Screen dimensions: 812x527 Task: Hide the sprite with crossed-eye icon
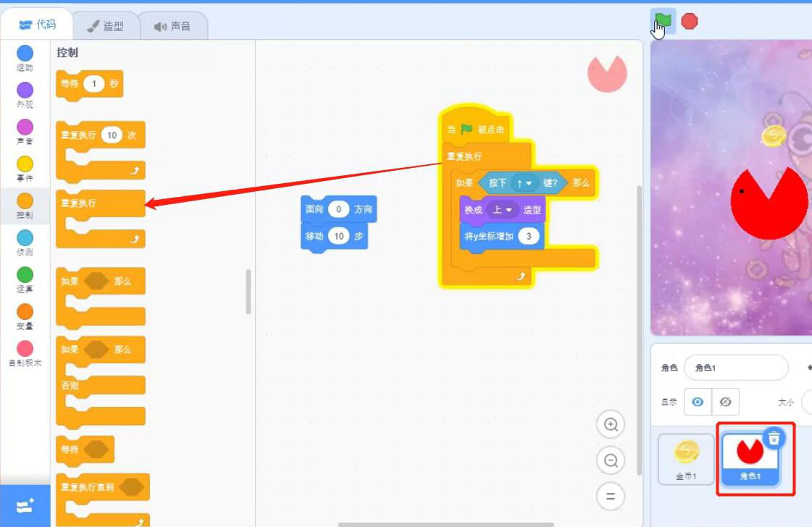point(725,402)
